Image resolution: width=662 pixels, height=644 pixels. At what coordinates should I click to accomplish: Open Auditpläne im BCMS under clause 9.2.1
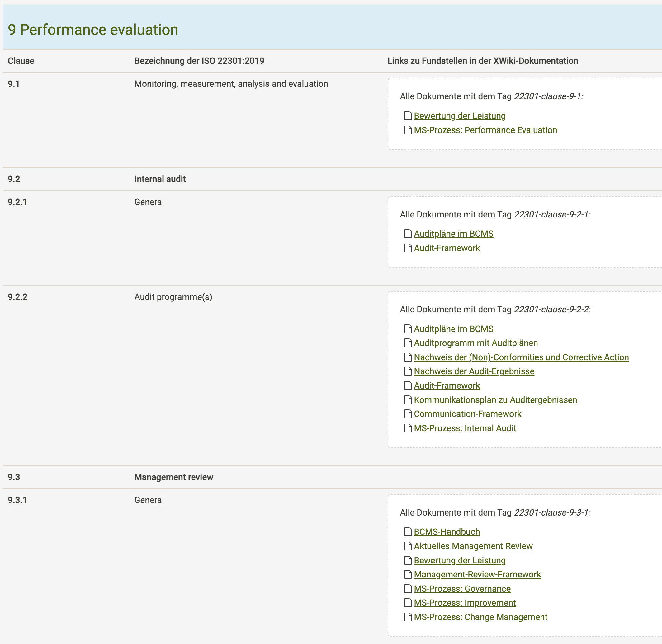[x=453, y=234]
